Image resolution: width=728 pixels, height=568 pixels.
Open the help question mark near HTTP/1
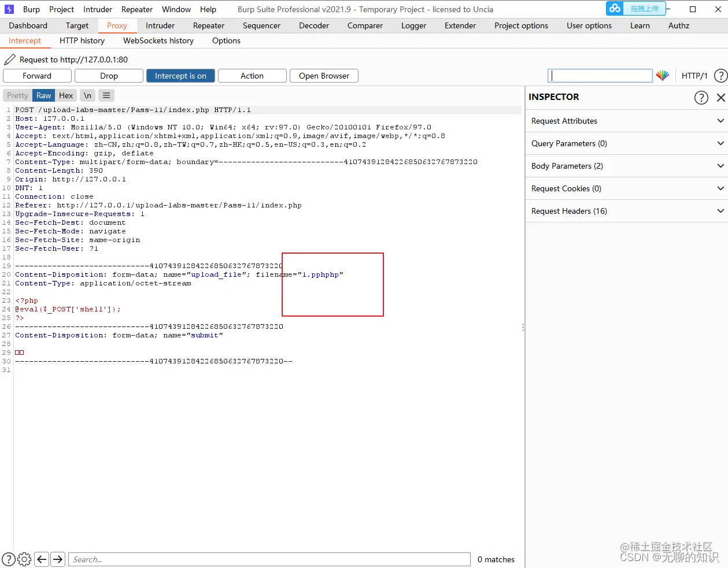click(x=720, y=76)
